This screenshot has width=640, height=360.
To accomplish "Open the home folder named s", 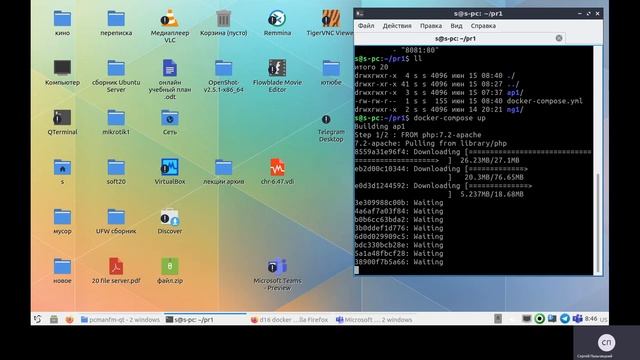I will (x=62, y=167).
